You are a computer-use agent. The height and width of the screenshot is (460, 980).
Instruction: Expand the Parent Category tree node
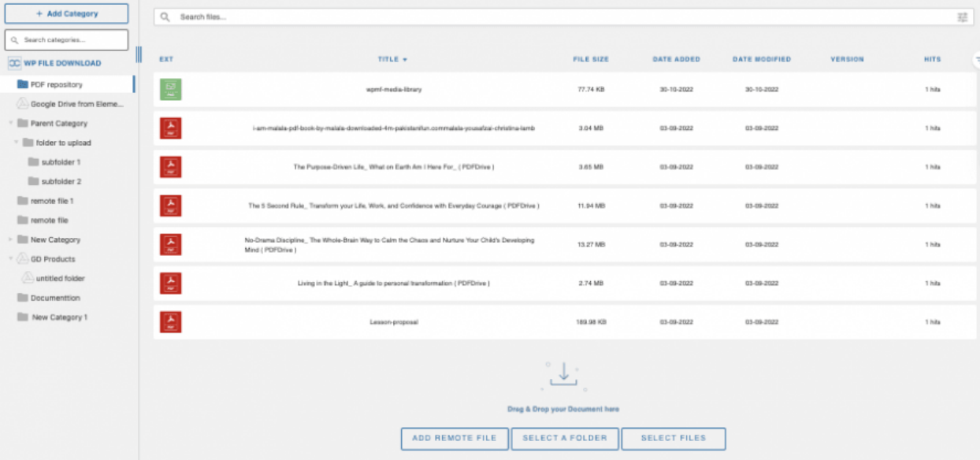tap(11, 124)
